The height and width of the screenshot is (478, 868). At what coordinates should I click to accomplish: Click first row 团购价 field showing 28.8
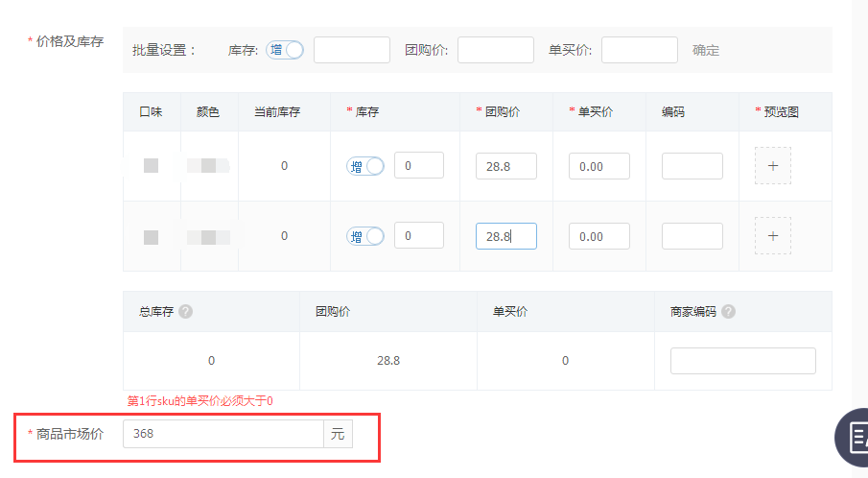[x=505, y=166]
